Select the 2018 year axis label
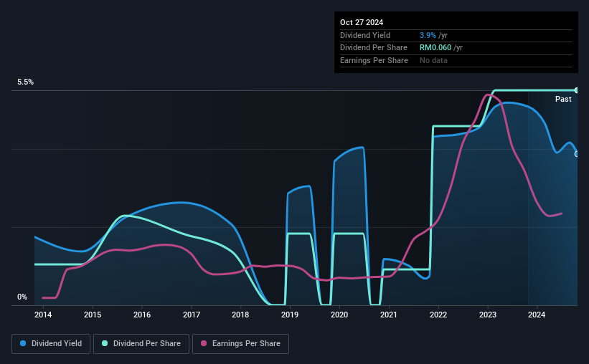This screenshot has height=364, width=589. tap(240, 315)
